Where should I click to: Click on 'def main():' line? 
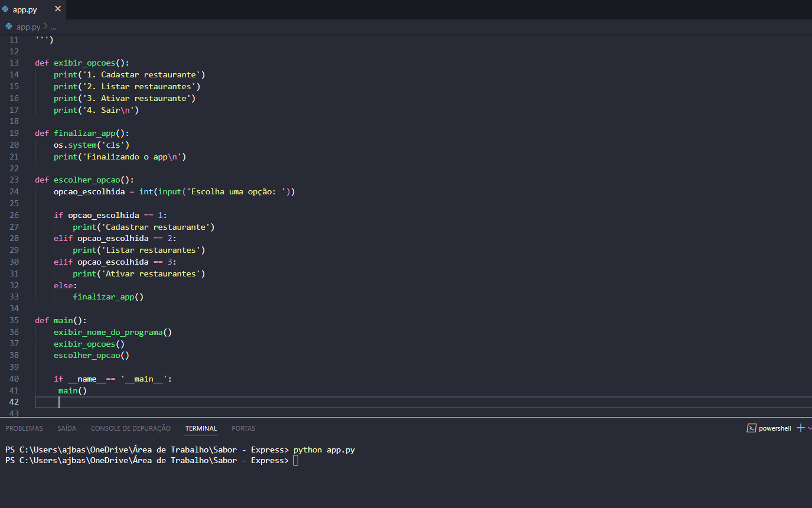pos(61,320)
